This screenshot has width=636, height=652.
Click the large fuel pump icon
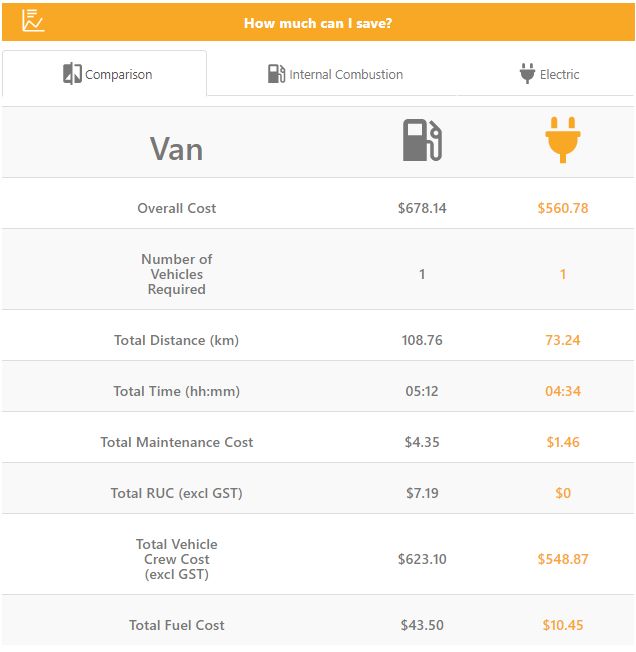pos(422,140)
